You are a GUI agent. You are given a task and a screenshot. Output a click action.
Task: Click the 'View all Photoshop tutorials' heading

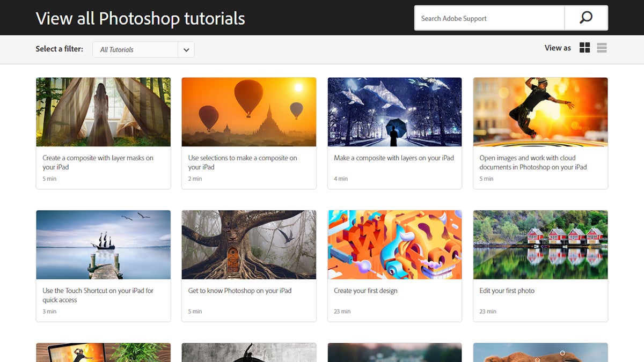pos(141,18)
